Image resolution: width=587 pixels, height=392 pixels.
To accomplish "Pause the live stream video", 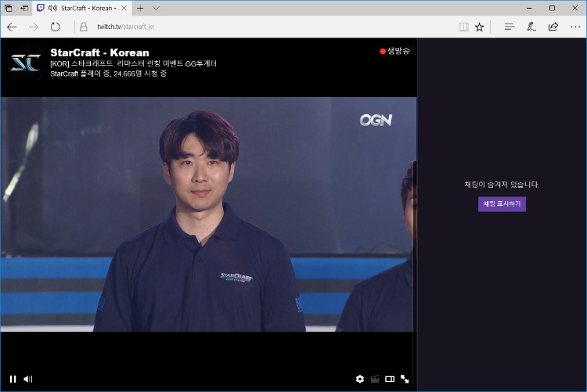I will [x=13, y=379].
